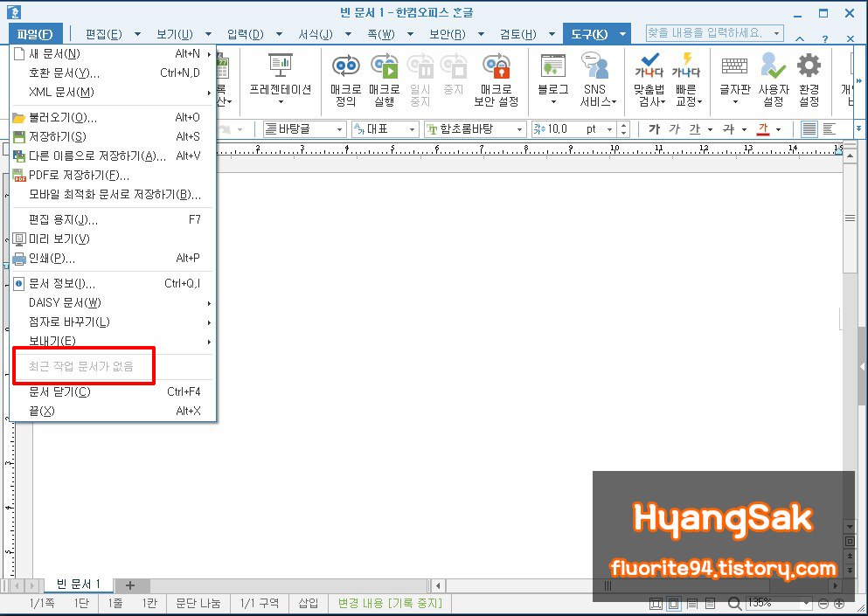Collapse the ribbon with up chevron
The width and height of the screenshot is (868, 616).
(x=800, y=38)
